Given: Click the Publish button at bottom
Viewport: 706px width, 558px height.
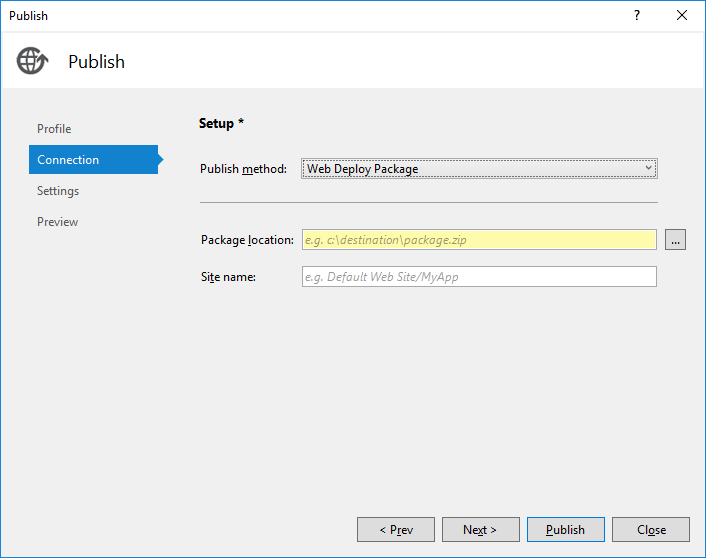Looking at the screenshot, I should click(565, 530).
